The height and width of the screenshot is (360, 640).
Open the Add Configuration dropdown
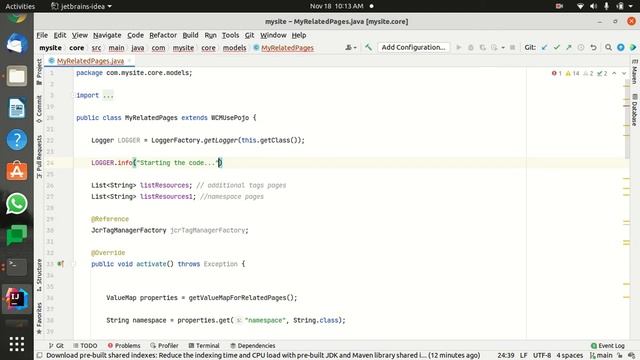coord(413,47)
